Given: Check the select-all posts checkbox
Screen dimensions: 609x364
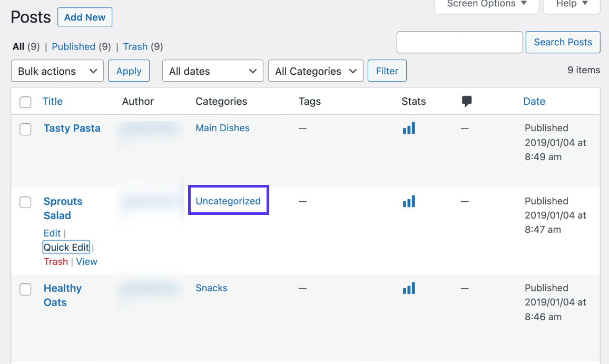Looking at the screenshot, I should [25, 102].
